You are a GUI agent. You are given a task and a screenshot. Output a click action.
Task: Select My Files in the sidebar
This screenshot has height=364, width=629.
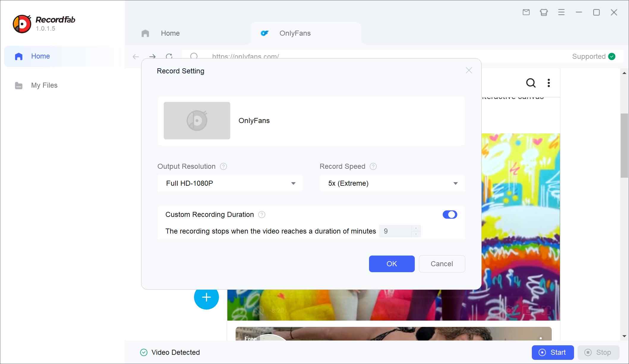tap(44, 85)
